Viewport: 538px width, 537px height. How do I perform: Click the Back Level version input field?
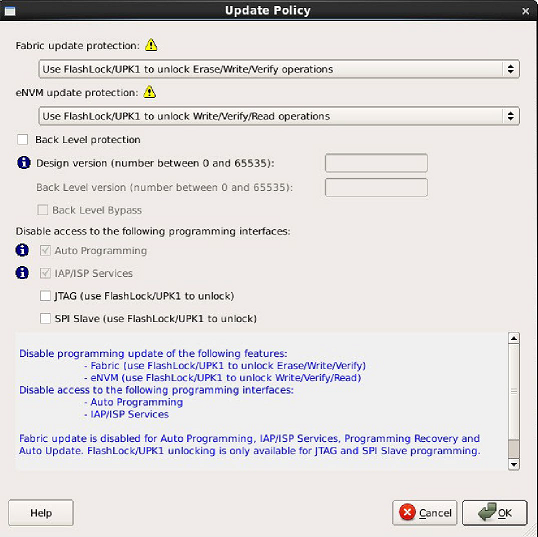click(376, 187)
